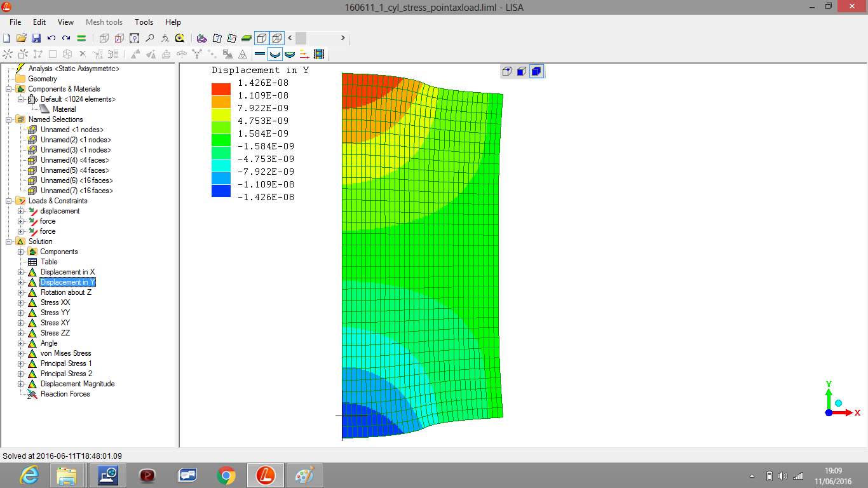Open file with folder icon
Screen dimensions: 868x488
(21, 38)
